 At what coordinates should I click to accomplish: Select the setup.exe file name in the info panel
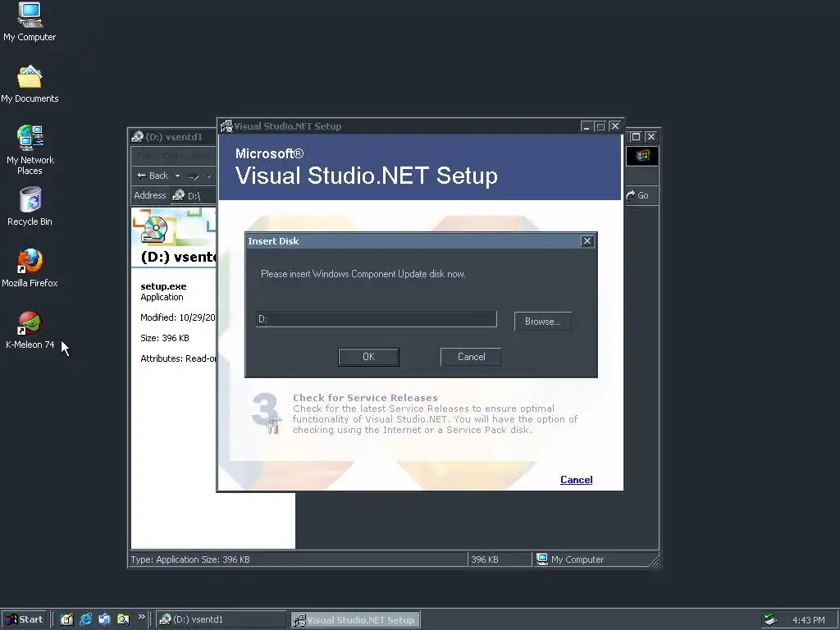[x=163, y=286]
